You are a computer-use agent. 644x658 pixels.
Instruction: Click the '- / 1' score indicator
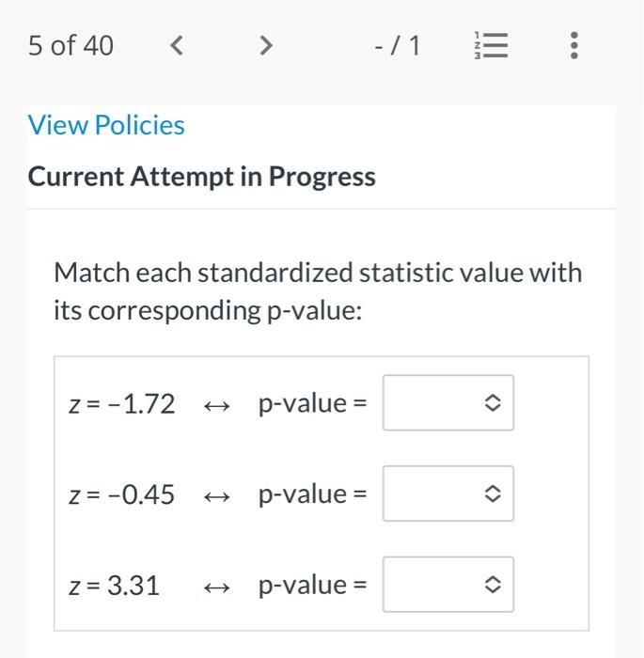click(x=397, y=45)
